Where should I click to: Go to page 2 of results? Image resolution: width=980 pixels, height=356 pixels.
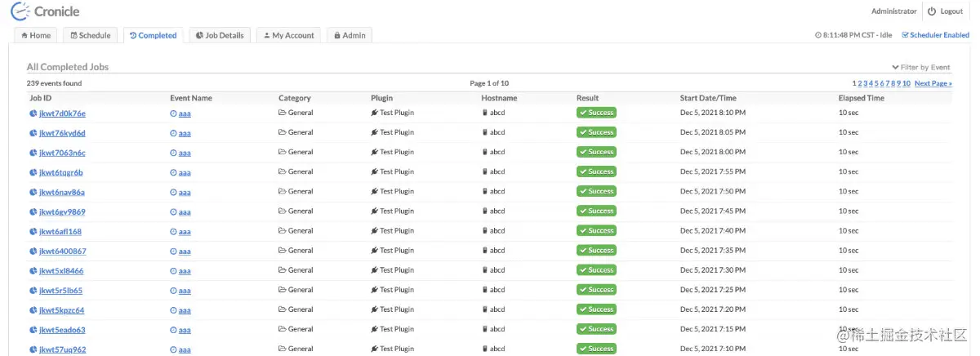coord(859,83)
